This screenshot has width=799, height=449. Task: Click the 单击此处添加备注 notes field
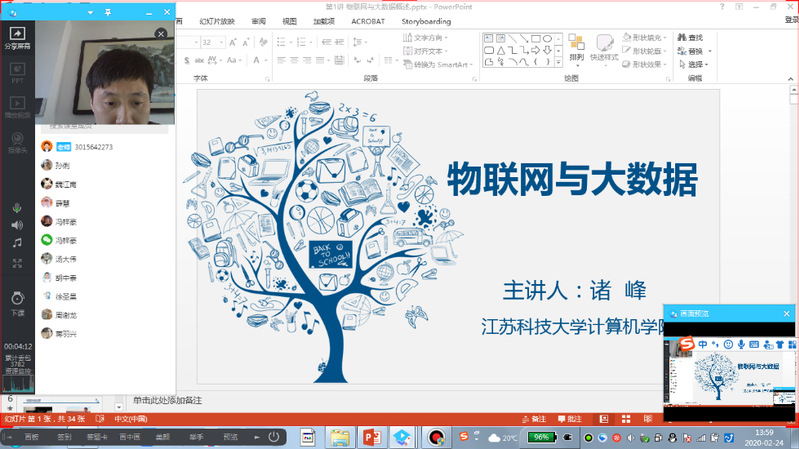tap(167, 400)
